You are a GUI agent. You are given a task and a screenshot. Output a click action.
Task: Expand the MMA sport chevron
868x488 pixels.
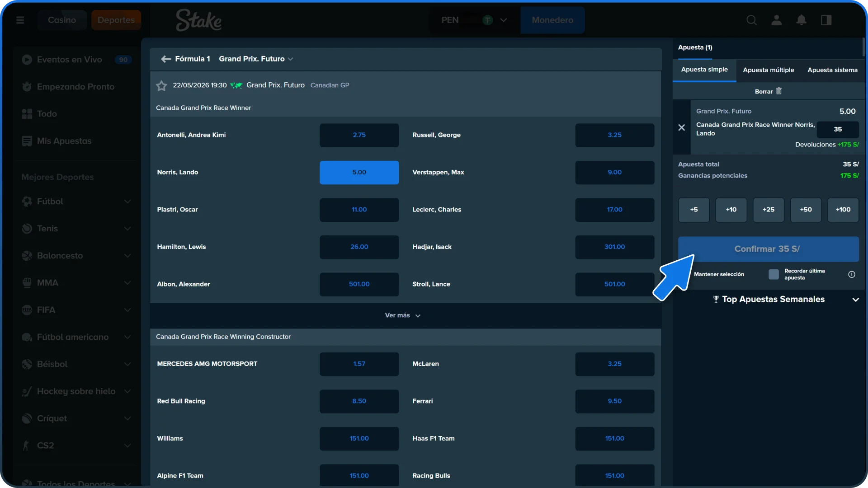tap(127, 283)
